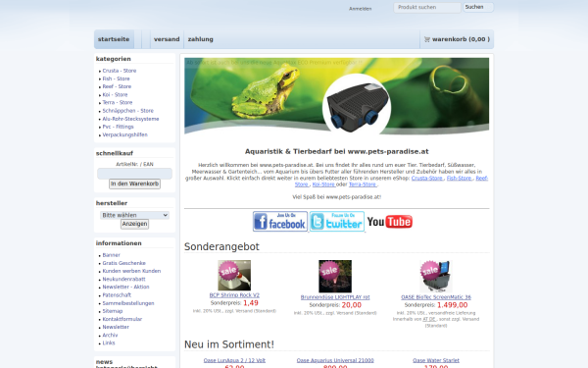Open the Verpackungshilfen category

tap(124, 134)
